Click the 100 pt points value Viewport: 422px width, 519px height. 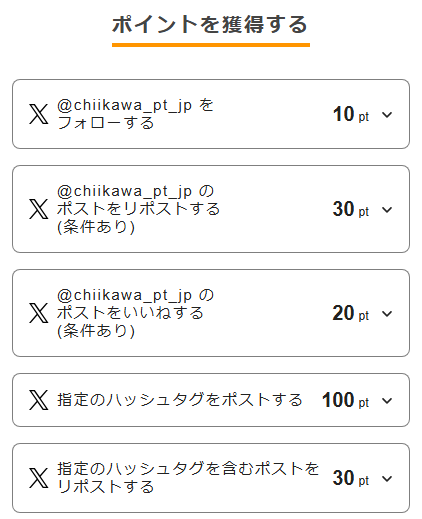coord(345,400)
